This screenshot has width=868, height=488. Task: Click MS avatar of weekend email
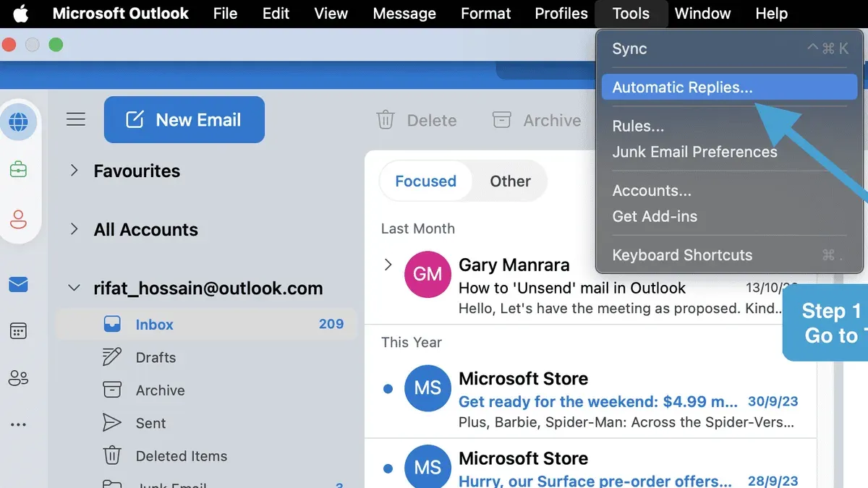[427, 388]
